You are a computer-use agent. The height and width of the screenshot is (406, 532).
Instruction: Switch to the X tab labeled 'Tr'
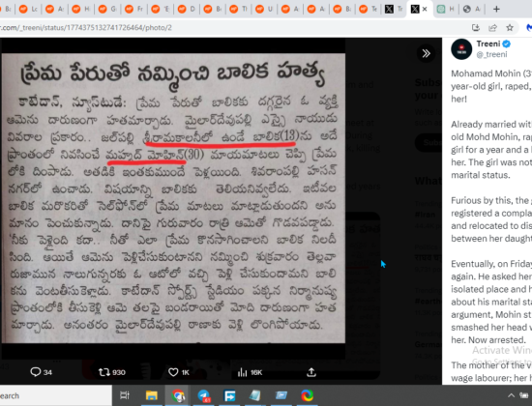(394, 9)
